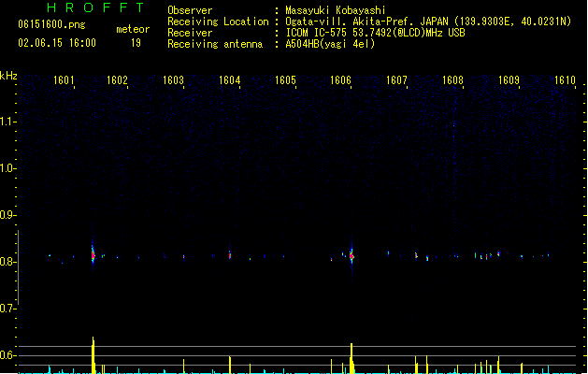Click the meteor echo at 1604

pyautogui.click(x=230, y=255)
